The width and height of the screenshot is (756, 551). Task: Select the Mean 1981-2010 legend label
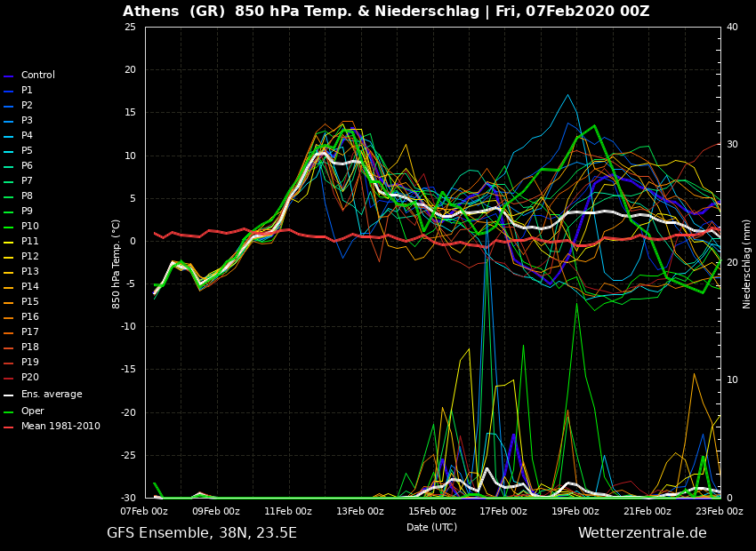point(60,427)
